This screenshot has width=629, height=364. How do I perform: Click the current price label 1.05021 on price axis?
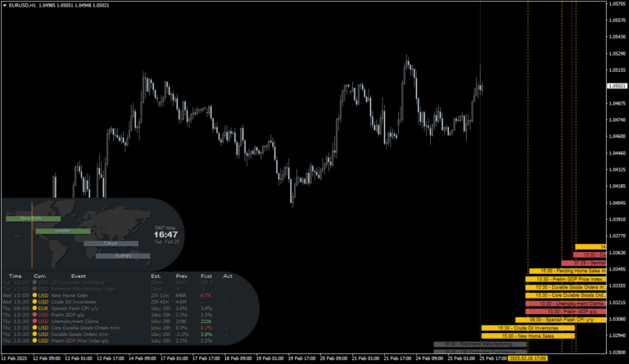(x=617, y=86)
